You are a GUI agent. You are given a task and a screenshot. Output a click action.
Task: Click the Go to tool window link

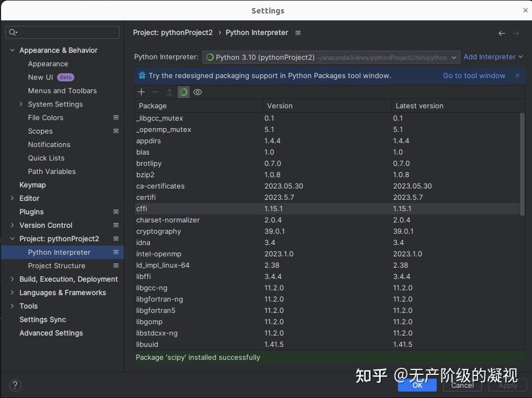click(474, 75)
